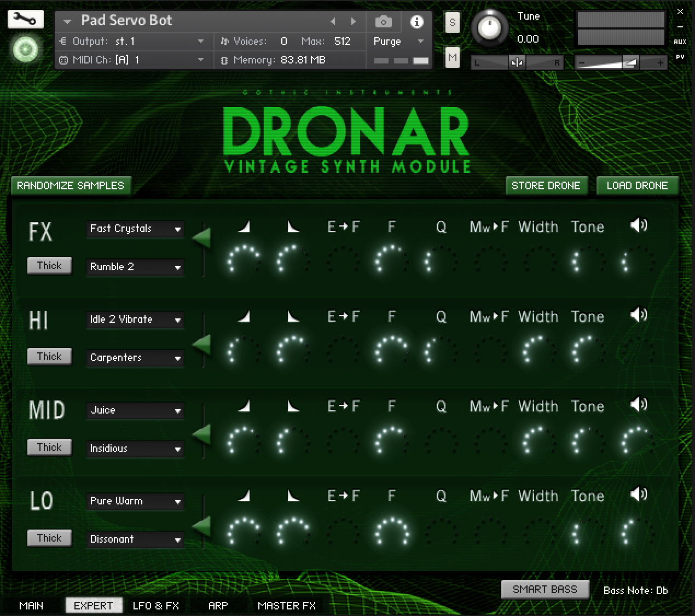695x616 pixels.
Task: Expand the Insidious sample dropdown
Action: click(135, 449)
